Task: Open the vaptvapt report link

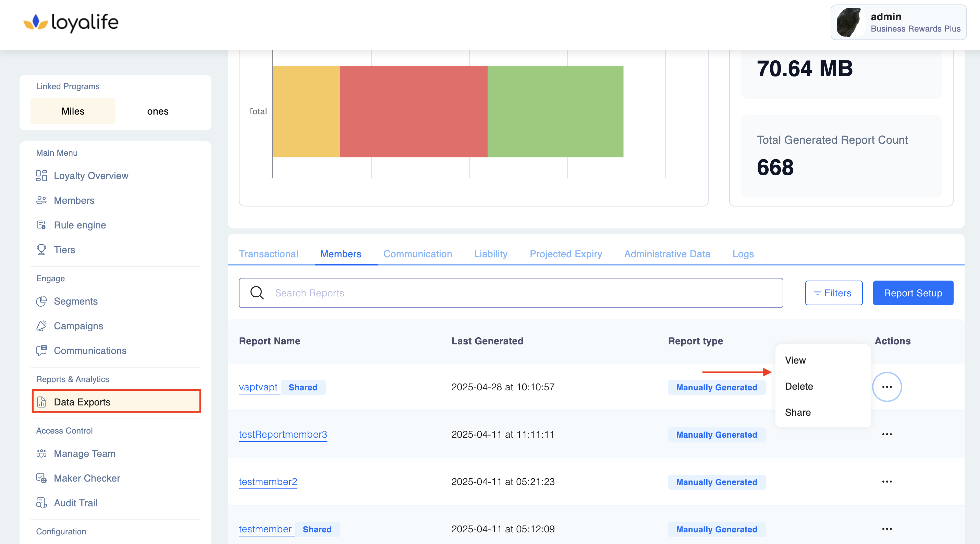Action: click(258, 387)
